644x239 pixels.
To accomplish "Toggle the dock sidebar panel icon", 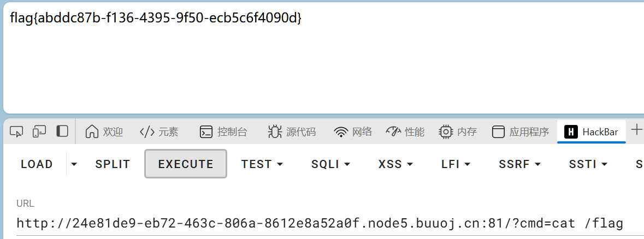I will [x=62, y=132].
